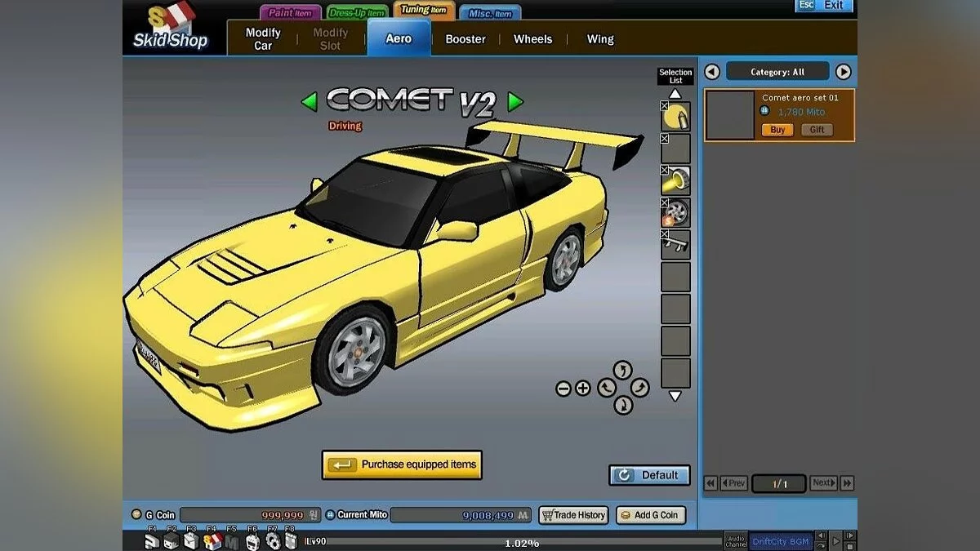
Task: Click the F8 shortcut icon
Action: pyautogui.click(x=291, y=540)
